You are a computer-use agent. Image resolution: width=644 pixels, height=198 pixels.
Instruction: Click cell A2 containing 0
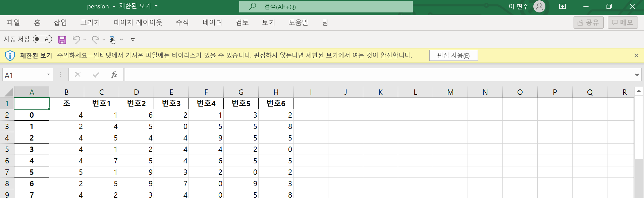click(32, 115)
